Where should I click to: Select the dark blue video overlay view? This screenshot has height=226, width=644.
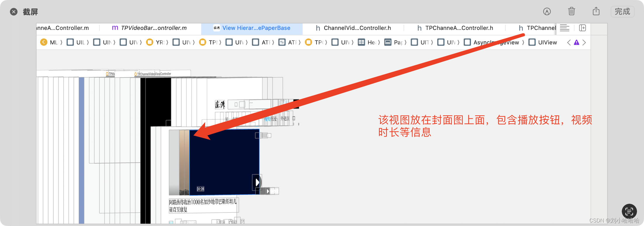coord(224,162)
